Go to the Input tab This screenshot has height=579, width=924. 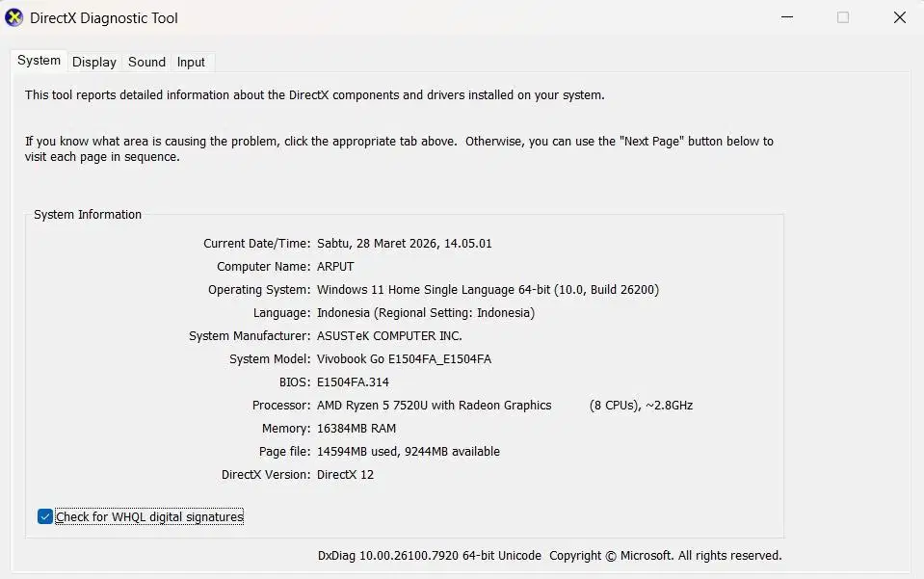click(x=191, y=62)
